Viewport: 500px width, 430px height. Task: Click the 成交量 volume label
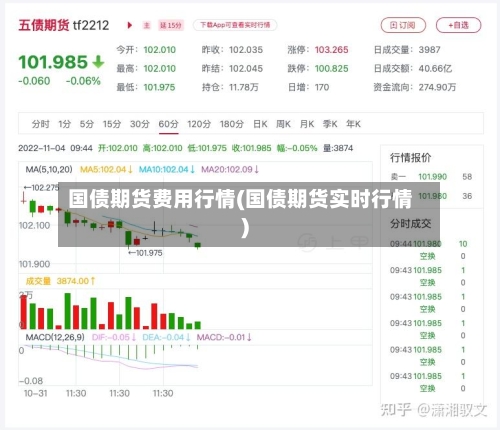click(x=38, y=281)
